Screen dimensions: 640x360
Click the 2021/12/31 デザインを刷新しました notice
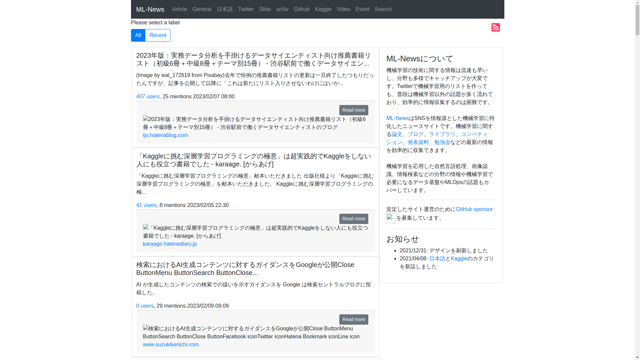click(444, 251)
